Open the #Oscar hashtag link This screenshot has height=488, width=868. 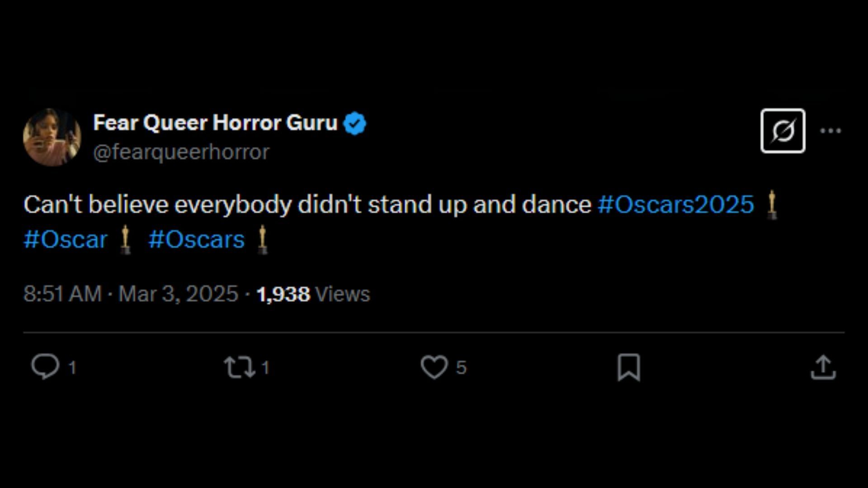pyautogui.click(x=66, y=239)
